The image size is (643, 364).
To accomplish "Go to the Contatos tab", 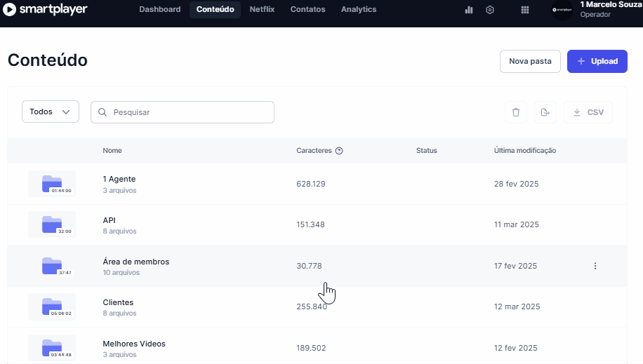I will click(307, 10).
